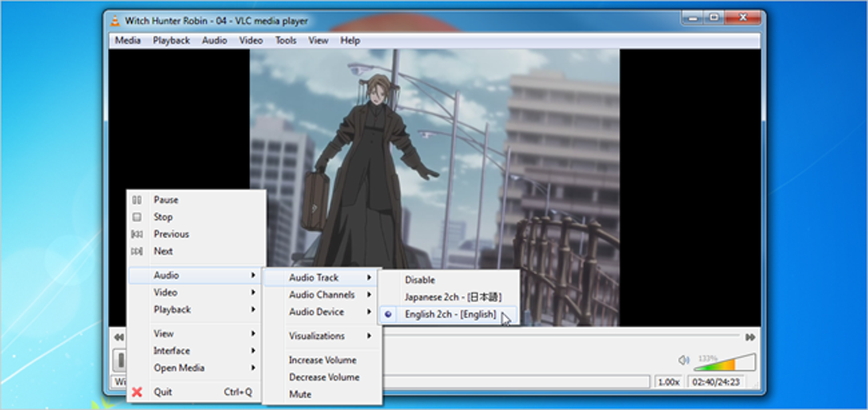
Task: Expand the Visualizations submenu
Action: 317,336
